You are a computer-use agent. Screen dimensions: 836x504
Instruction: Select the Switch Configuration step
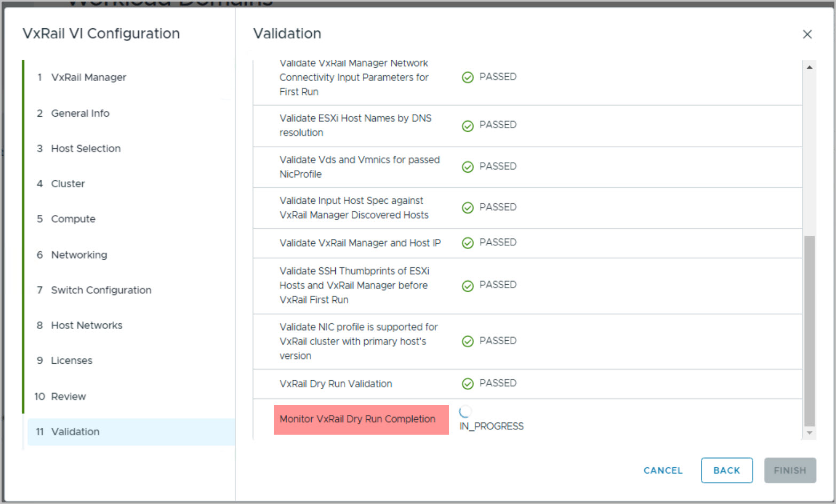click(x=101, y=290)
